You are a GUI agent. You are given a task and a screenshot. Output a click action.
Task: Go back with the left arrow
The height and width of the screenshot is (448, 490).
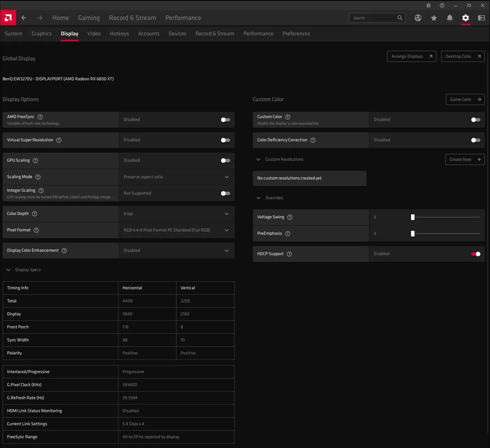(24, 18)
